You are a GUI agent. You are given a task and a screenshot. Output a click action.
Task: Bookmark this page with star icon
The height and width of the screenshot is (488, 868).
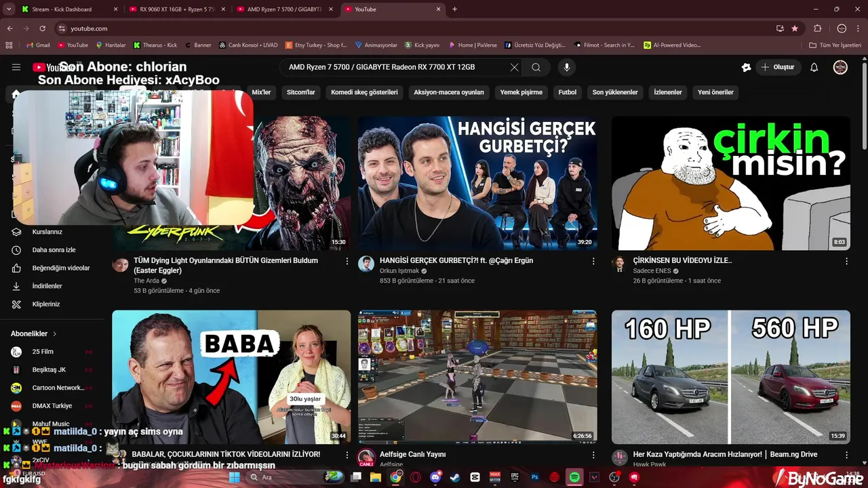point(795,28)
